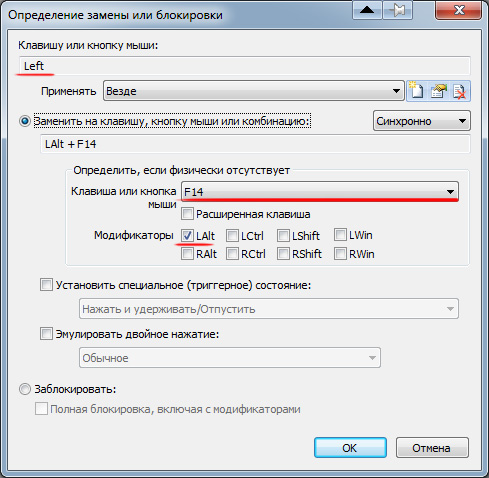The width and height of the screenshot is (489, 478).
Task: Close the dialog with the red X button
Action: click(459, 10)
